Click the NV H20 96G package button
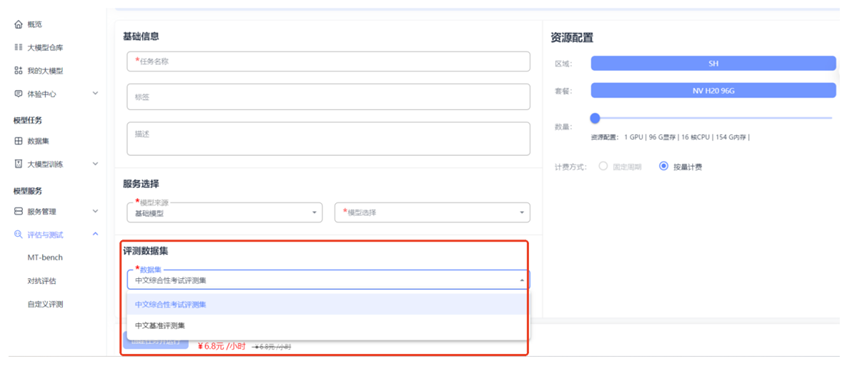The width and height of the screenshot is (865, 384). click(713, 90)
